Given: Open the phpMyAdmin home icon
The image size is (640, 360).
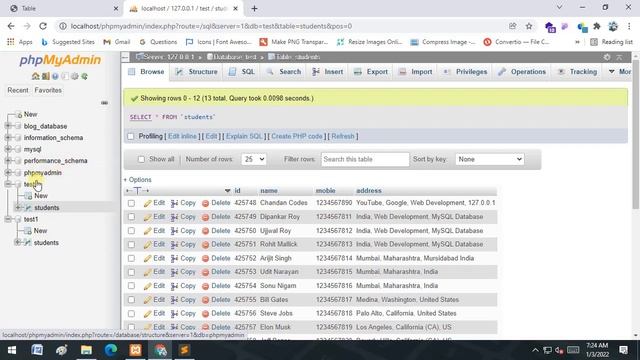Looking at the screenshot, I should [36, 76].
